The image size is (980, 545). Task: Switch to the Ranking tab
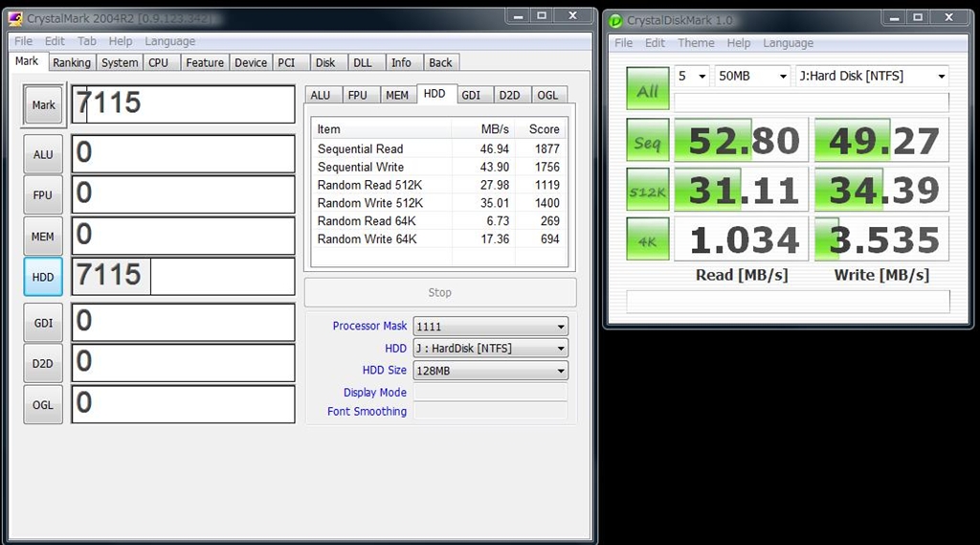click(71, 62)
